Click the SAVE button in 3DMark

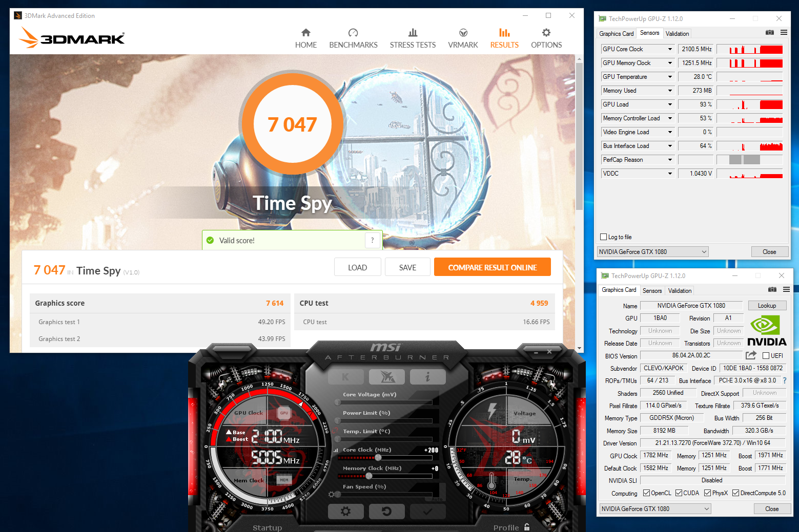[407, 267]
